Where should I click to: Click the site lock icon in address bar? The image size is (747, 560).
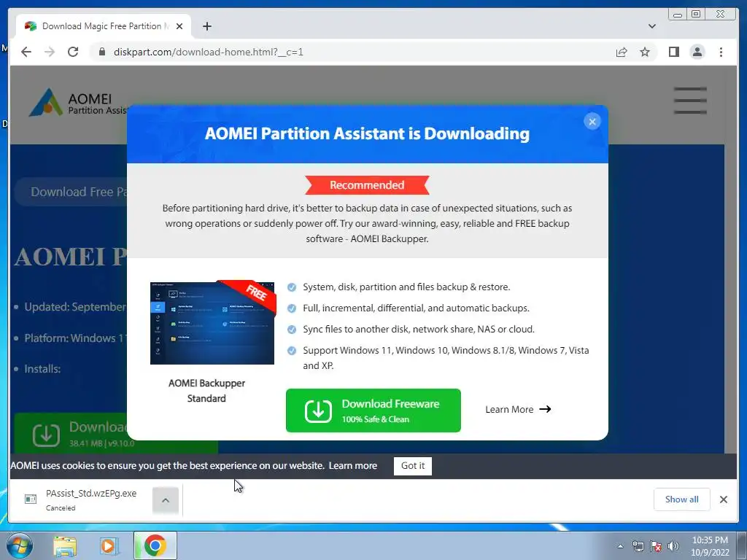click(x=101, y=52)
